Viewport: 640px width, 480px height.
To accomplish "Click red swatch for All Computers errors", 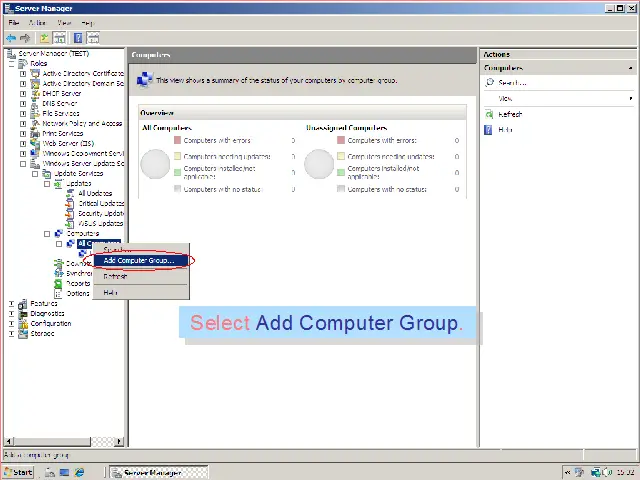I will coord(178,140).
